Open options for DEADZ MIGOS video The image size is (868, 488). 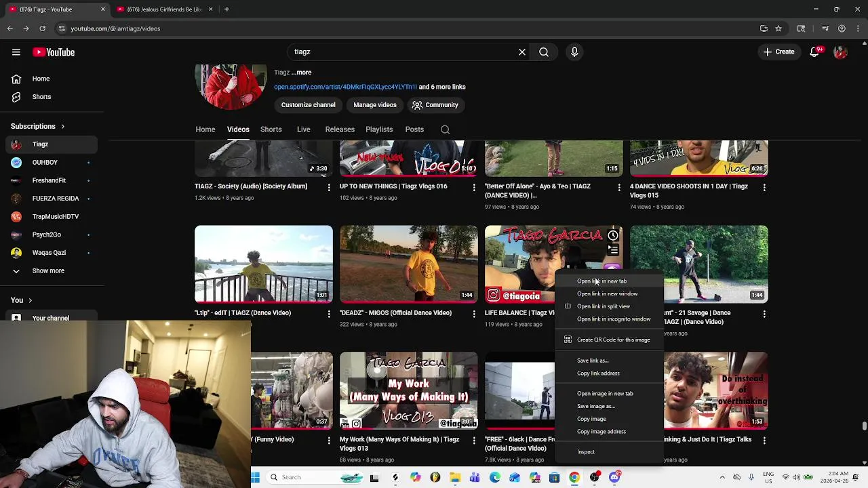[474, 314]
